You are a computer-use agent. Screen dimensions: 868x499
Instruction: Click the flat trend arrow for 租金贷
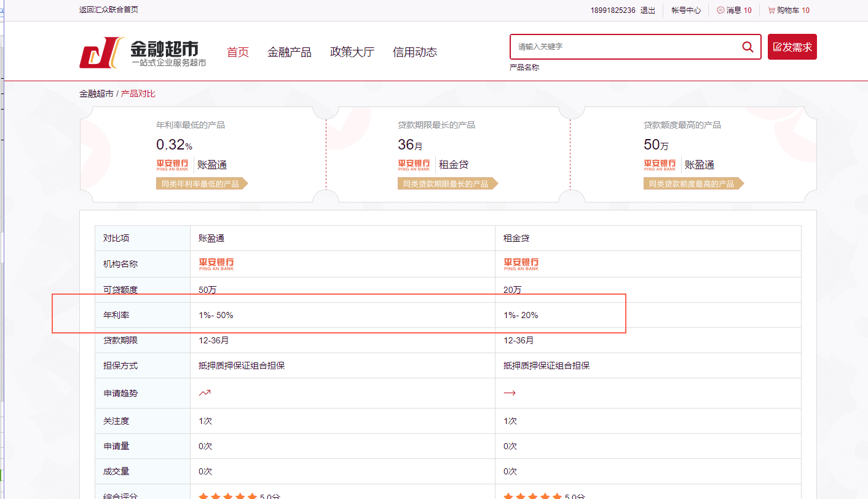click(x=509, y=393)
